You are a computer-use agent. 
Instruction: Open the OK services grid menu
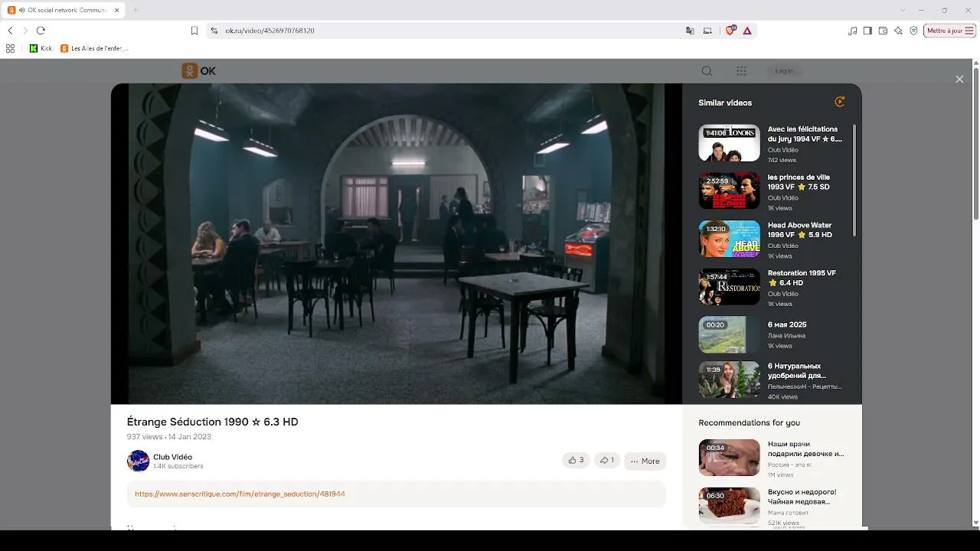(741, 71)
